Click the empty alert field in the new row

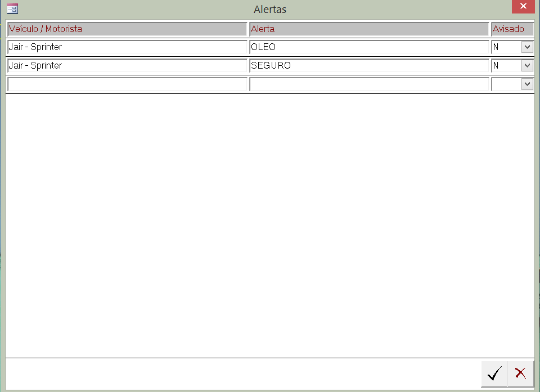(x=368, y=84)
